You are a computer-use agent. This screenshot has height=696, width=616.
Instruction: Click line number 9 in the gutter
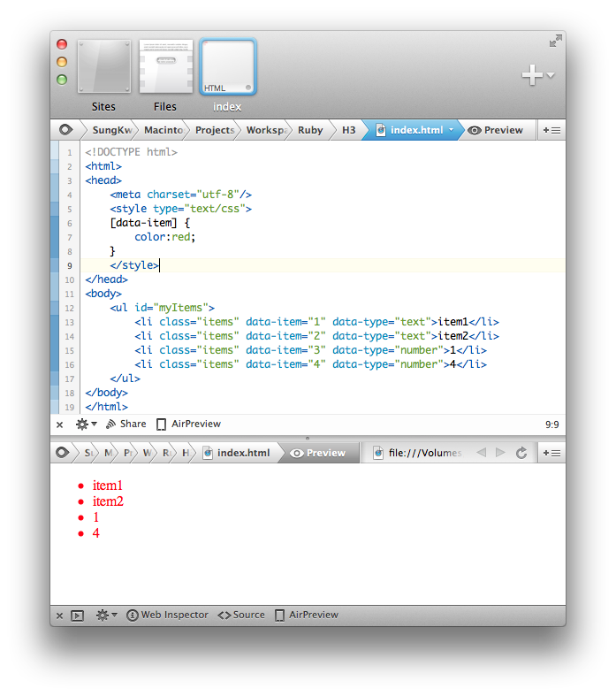(x=70, y=266)
